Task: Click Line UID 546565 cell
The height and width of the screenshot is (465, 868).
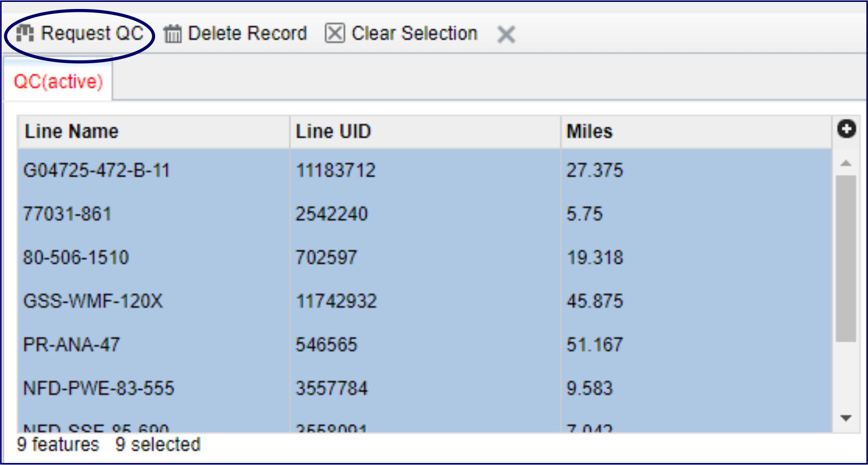Action: click(327, 344)
